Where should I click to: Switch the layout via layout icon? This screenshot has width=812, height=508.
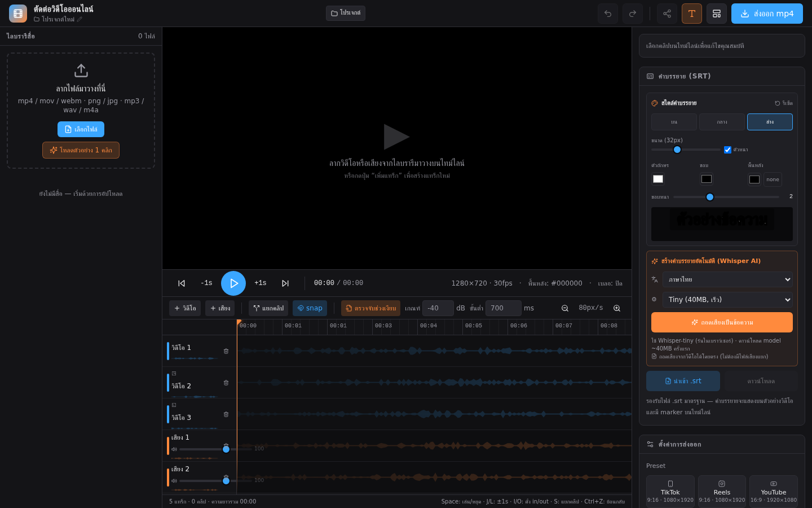[x=717, y=14]
